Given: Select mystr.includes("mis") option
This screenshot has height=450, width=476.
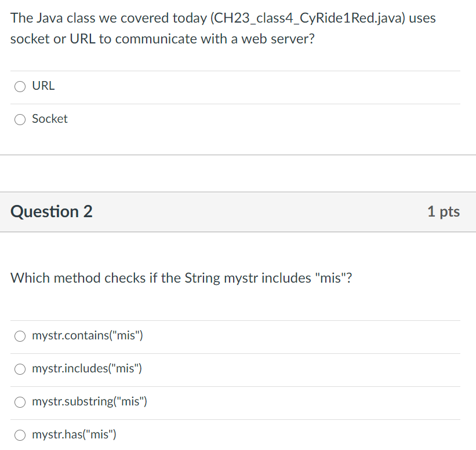Looking at the screenshot, I should coord(20,369).
